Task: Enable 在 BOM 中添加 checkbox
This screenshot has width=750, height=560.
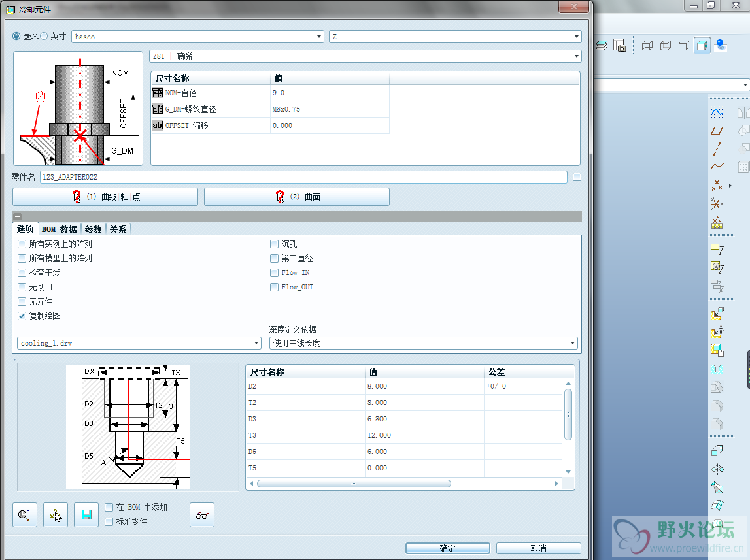Action: 109,508
